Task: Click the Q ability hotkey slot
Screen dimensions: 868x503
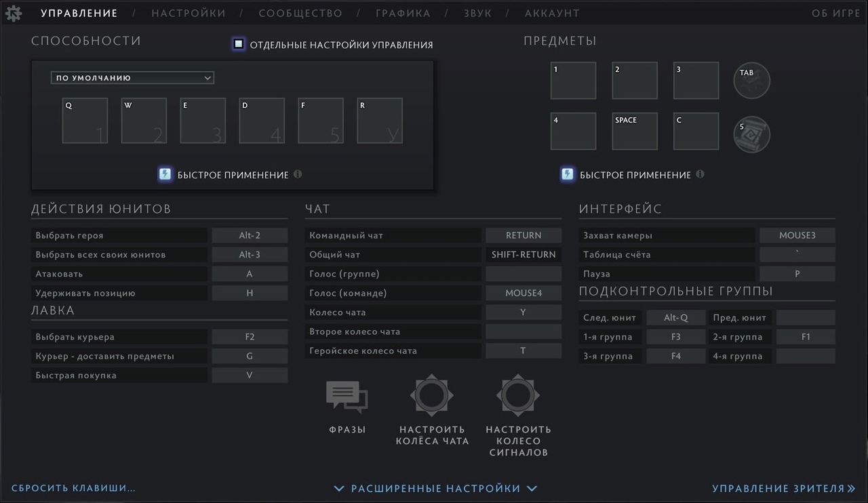Action: coord(85,121)
